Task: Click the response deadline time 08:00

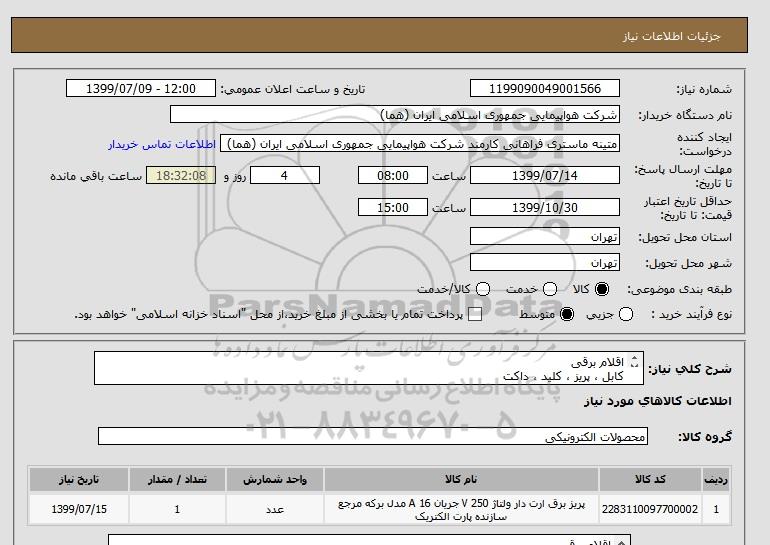Action: click(393, 175)
